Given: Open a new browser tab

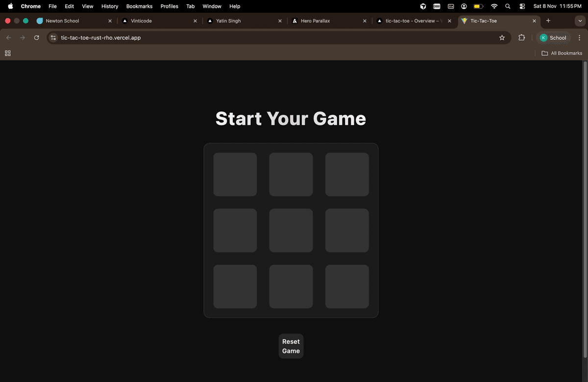Looking at the screenshot, I should click(x=548, y=21).
